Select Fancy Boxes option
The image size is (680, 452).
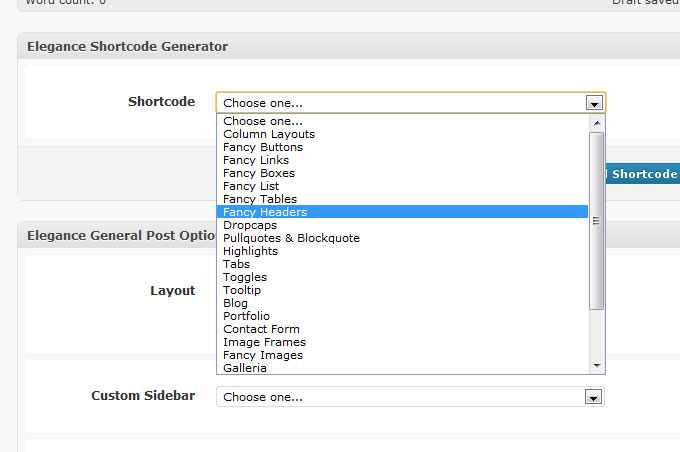pyautogui.click(x=402, y=173)
